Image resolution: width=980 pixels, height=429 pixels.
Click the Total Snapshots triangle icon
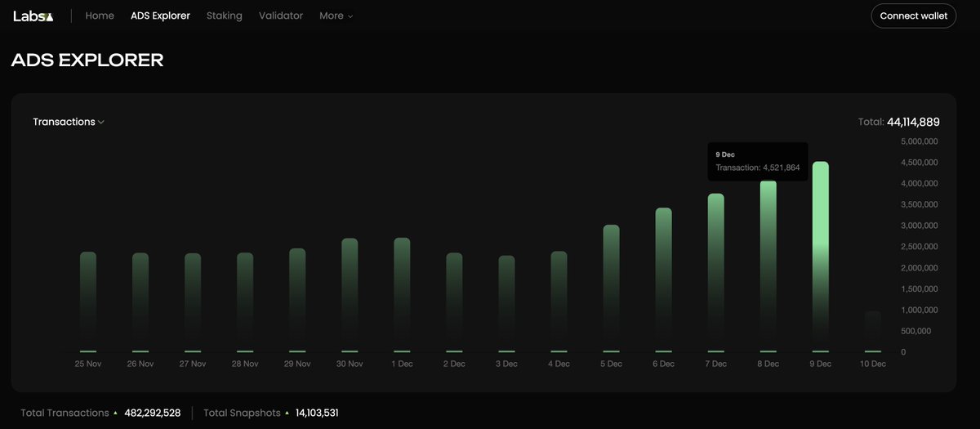click(287, 413)
